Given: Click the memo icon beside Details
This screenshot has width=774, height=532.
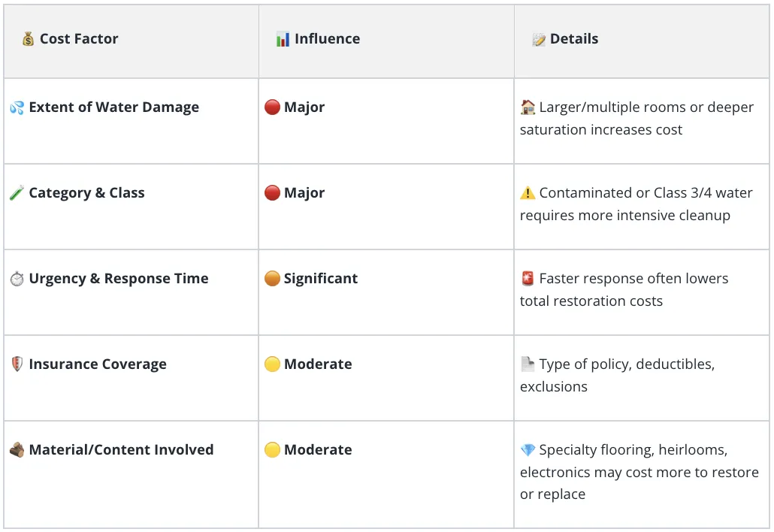Looking at the screenshot, I should pyautogui.click(x=539, y=40).
